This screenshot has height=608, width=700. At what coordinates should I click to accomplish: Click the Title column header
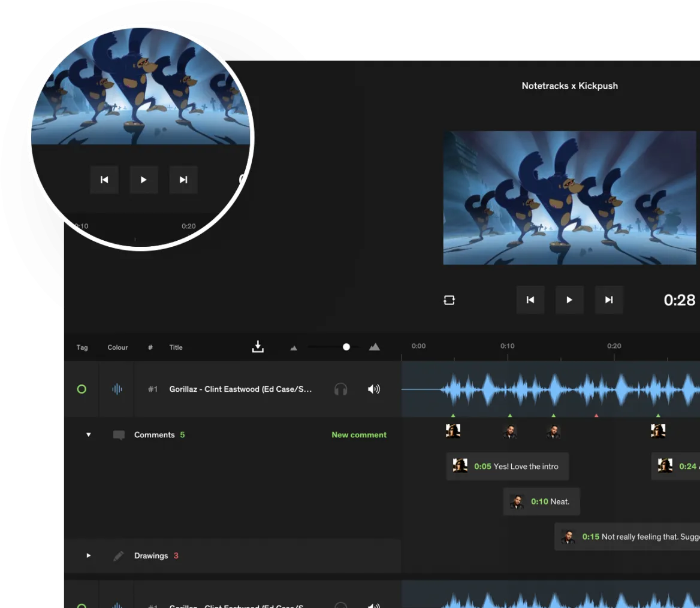[176, 347]
